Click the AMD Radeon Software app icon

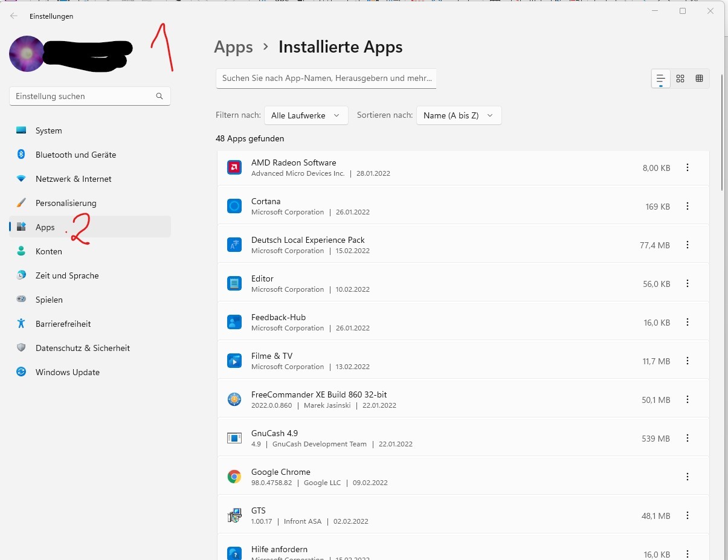234,167
